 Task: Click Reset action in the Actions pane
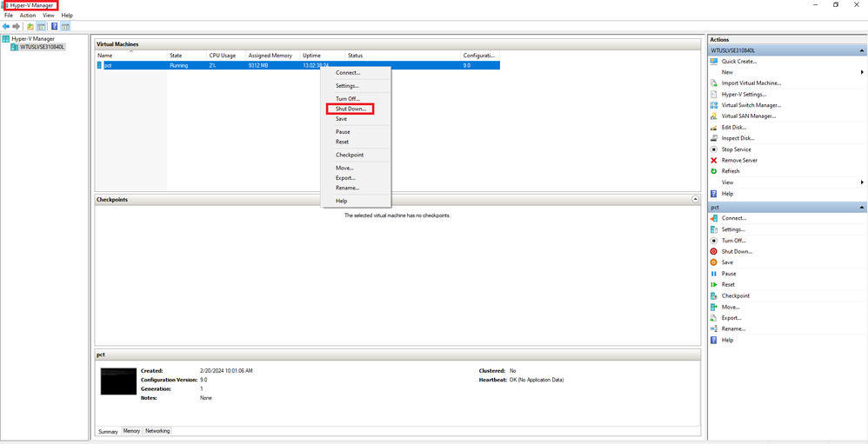coord(729,285)
